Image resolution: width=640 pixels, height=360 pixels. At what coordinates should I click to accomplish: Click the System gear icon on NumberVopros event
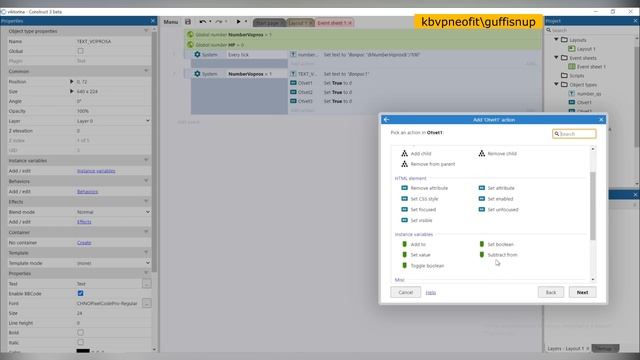click(x=197, y=74)
